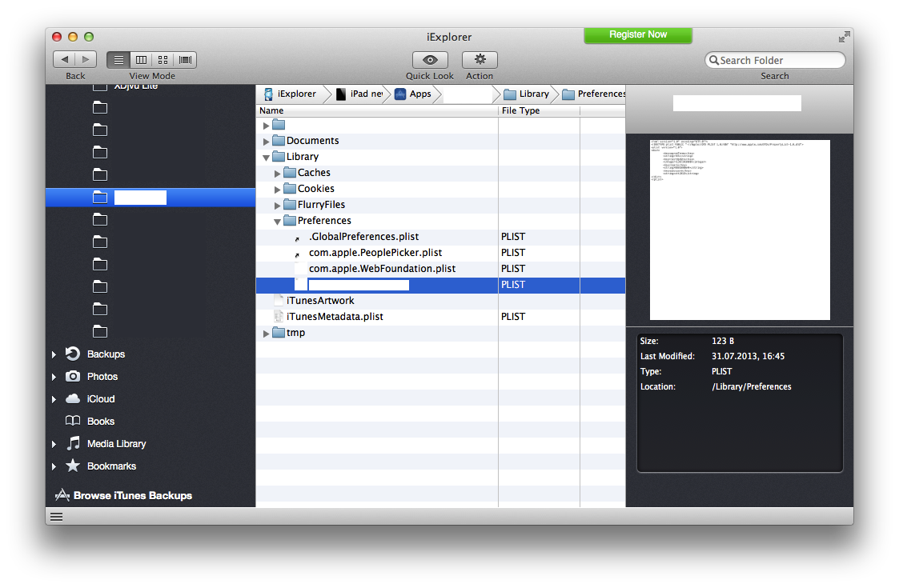Select the Backups sidebar label
The image size is (899, 588).
coord(106,354)
